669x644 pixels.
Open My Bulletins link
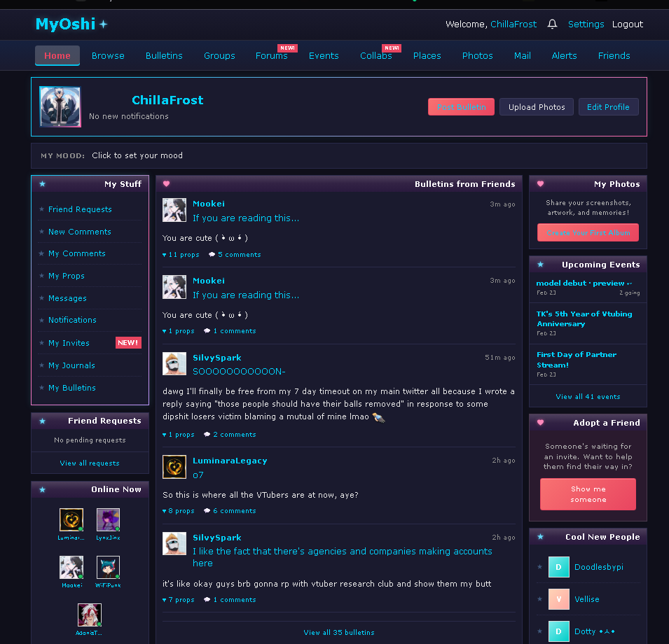point(72,388)
